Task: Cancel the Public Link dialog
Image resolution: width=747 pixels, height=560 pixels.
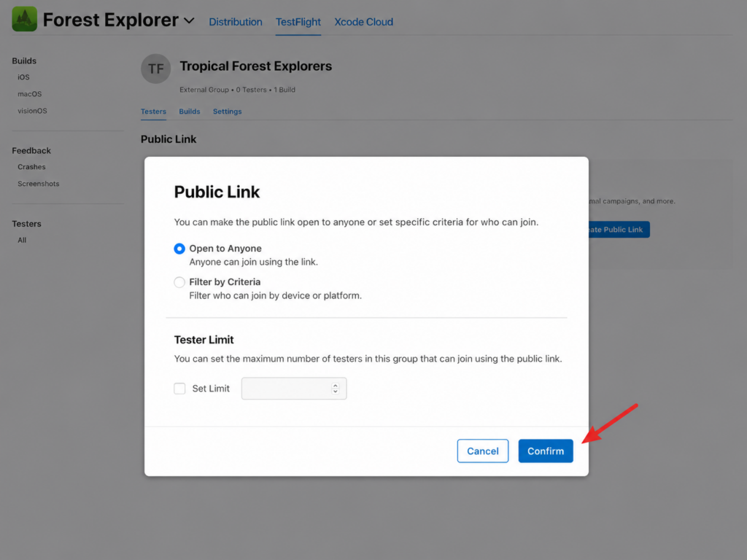Action: point(483,451)
